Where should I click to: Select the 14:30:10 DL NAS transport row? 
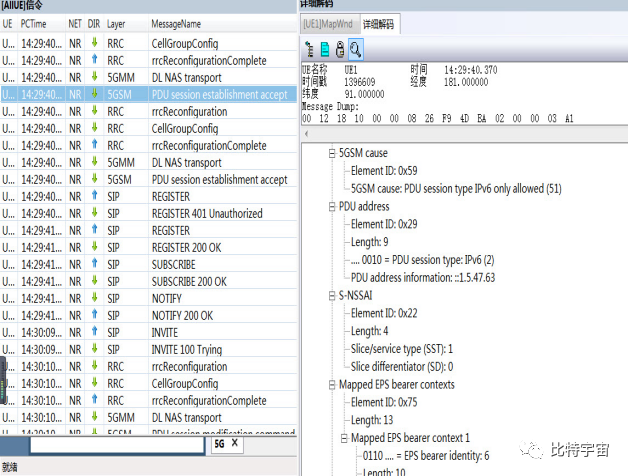pyautogui.click(x=148, y=417)
